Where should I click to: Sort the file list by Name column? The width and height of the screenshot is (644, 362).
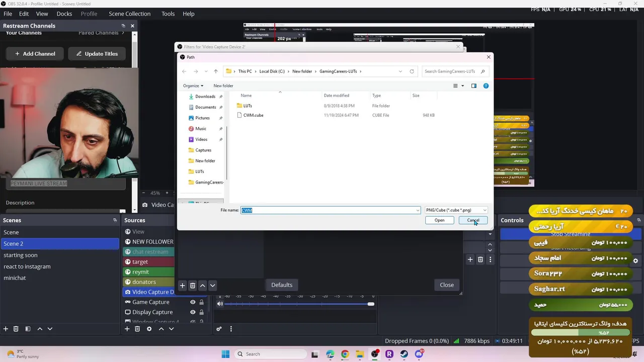(x=246, y=96)
